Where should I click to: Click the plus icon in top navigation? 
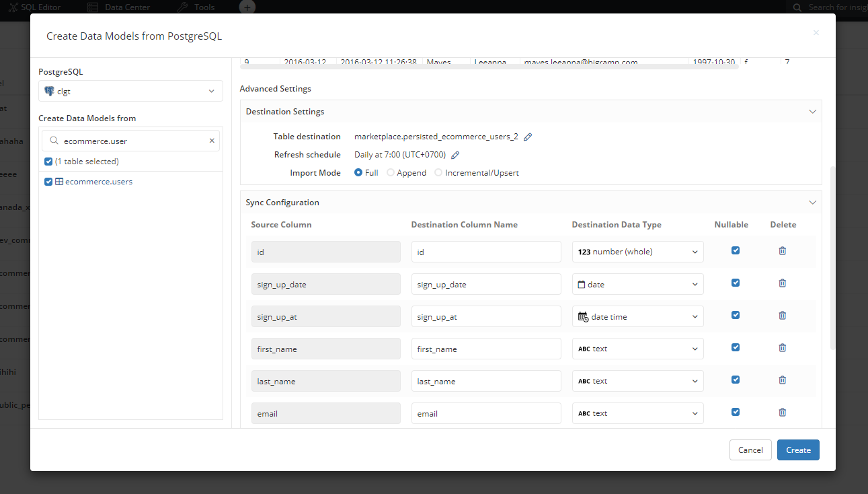(247, 7)
